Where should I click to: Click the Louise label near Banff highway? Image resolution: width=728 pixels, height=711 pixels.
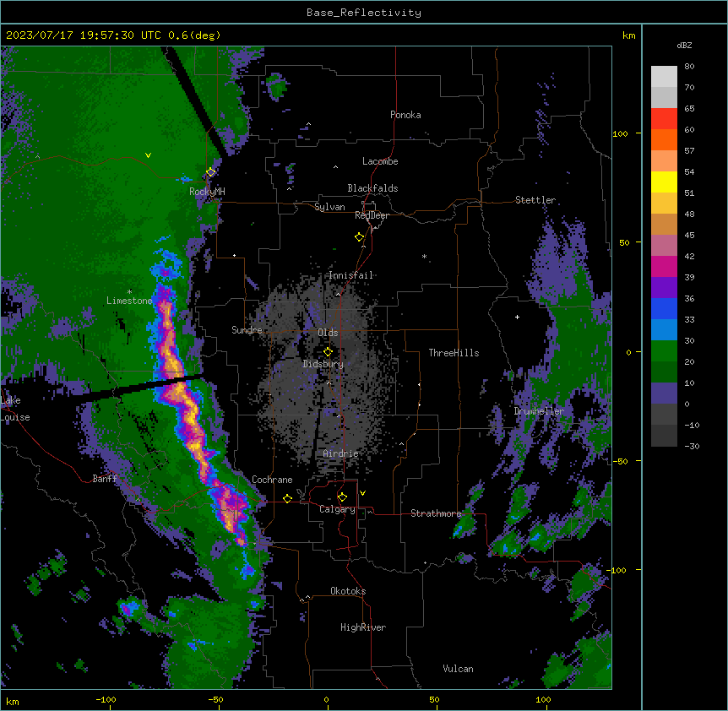[x=15, y=417]
